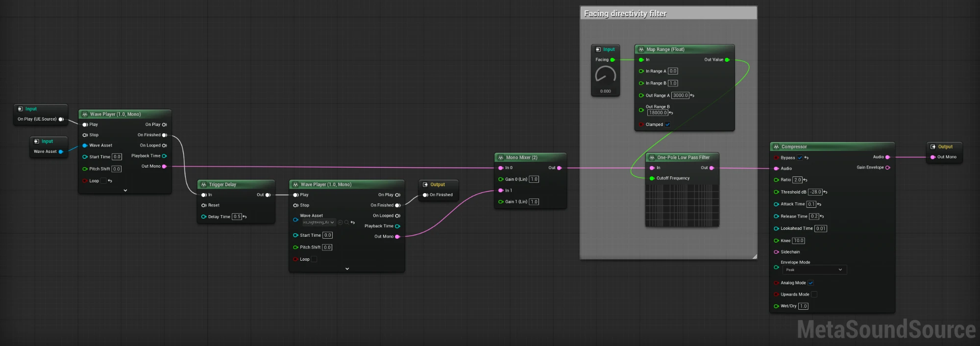The height and width of the screenshot is (346, 980).
Task: Select the Trigger Delay node title
Action: [222, 184]
